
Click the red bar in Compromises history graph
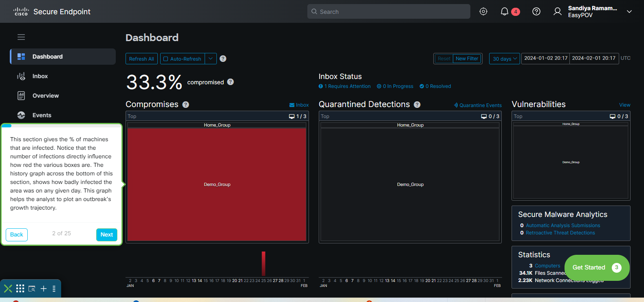[264, 264]
